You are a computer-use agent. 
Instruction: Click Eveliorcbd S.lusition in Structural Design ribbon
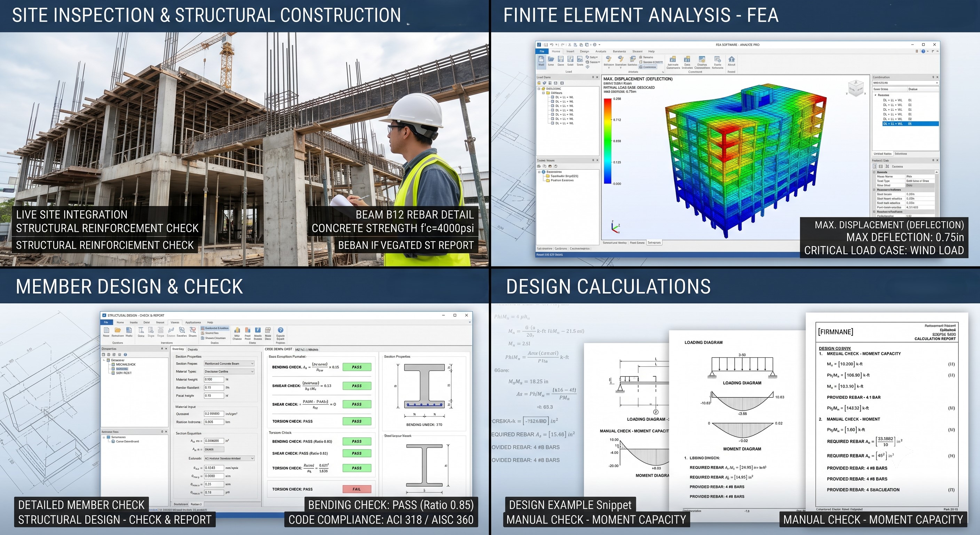pos(215,328)
